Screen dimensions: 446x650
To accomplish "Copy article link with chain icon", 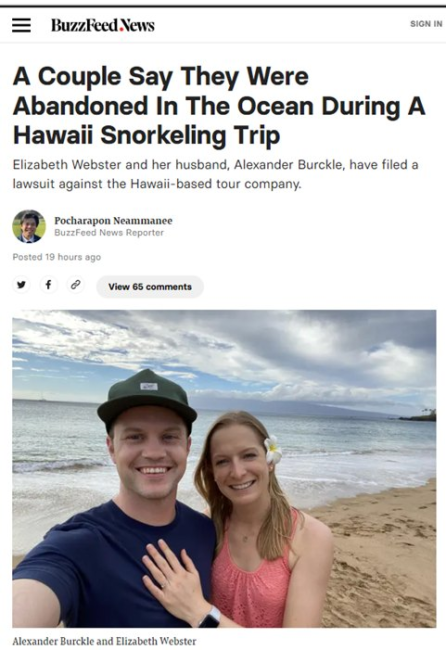I will [75, 285].
